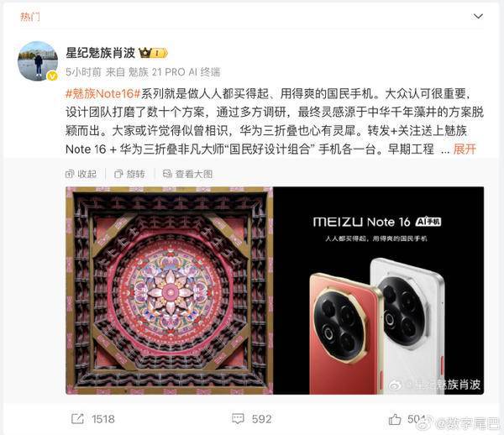Screen dimensions: 504x435
Task: Collapse the image with 收起
Action: click(x=81, y=174)
